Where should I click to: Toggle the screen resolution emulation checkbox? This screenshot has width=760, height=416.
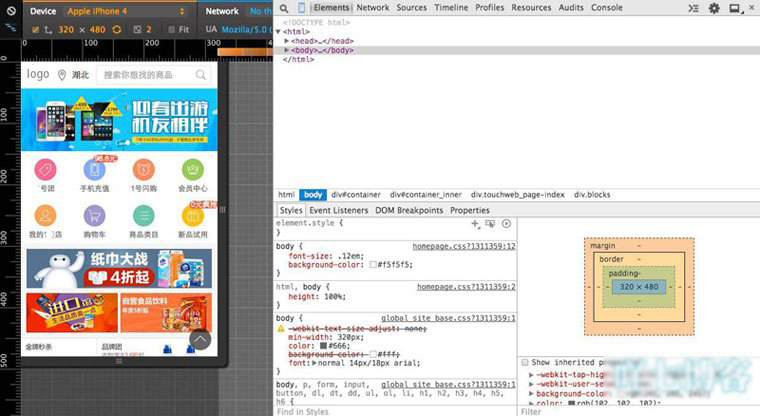click(x=35, y=30)
